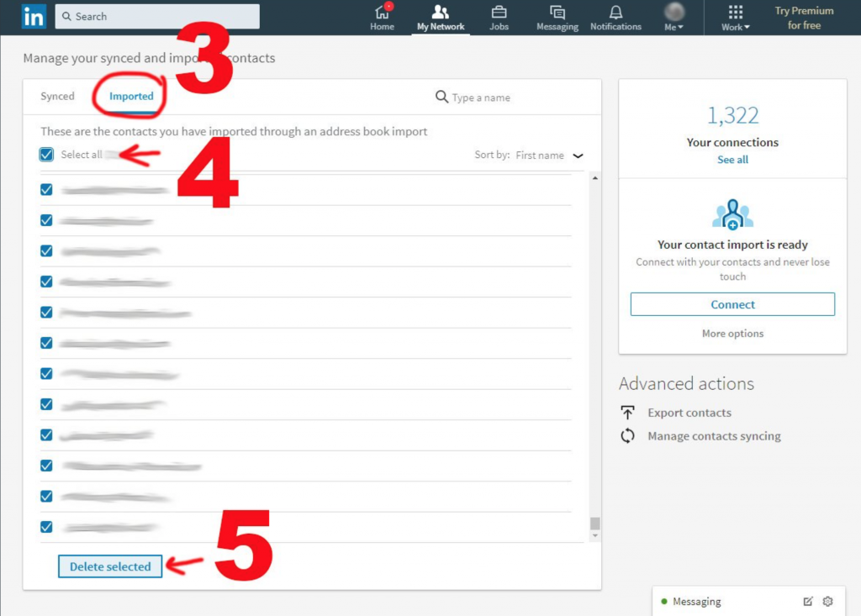Image resolution: width=861 pixels, height=616 pixels.
Task: Compose new message from Messaging bar
Action: tap(808, 602)
